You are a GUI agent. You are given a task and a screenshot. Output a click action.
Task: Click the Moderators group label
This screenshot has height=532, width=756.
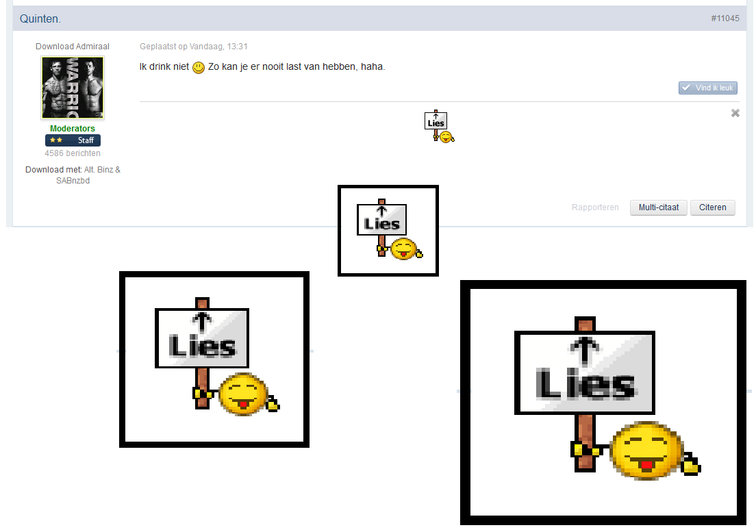point(73,128)
